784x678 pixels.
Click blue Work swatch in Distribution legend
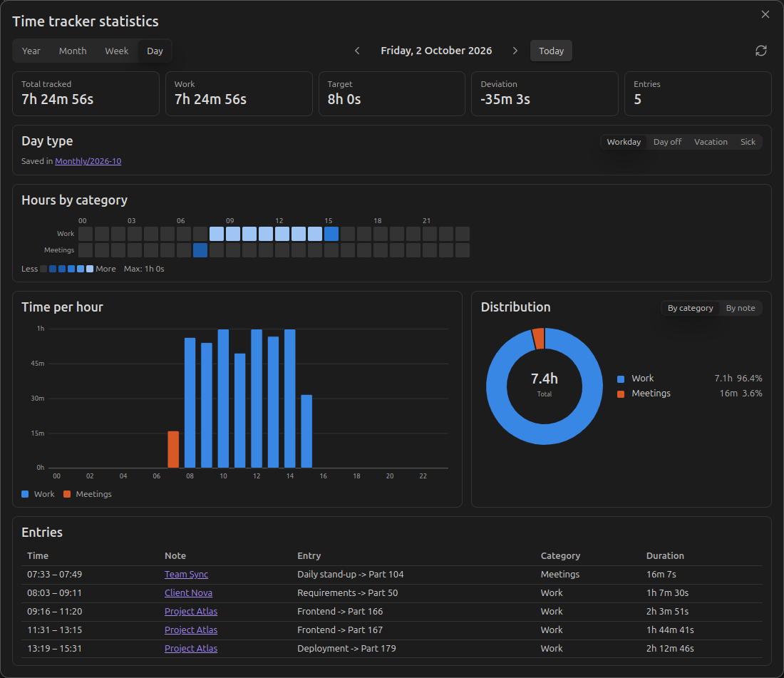point(621,379)
